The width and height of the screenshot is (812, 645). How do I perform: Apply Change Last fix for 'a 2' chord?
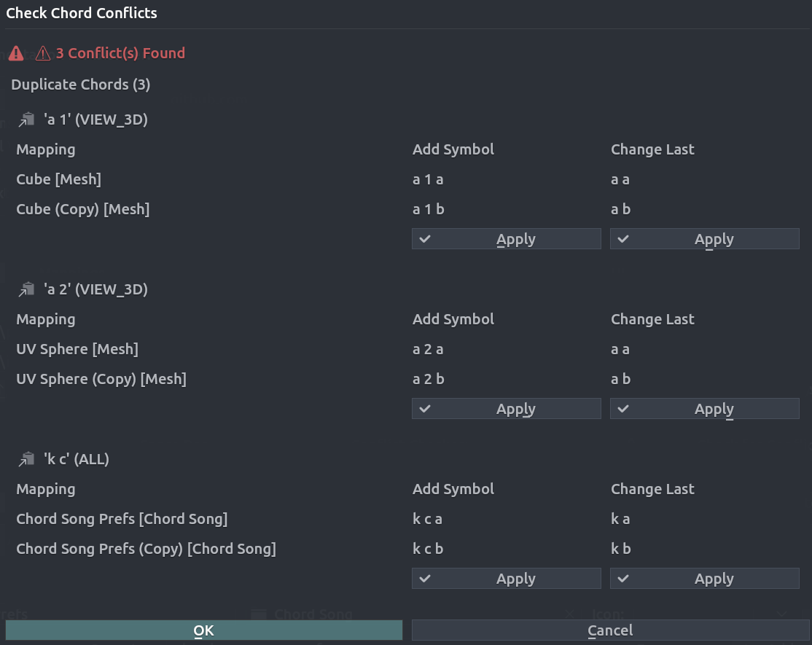point(704,409)
